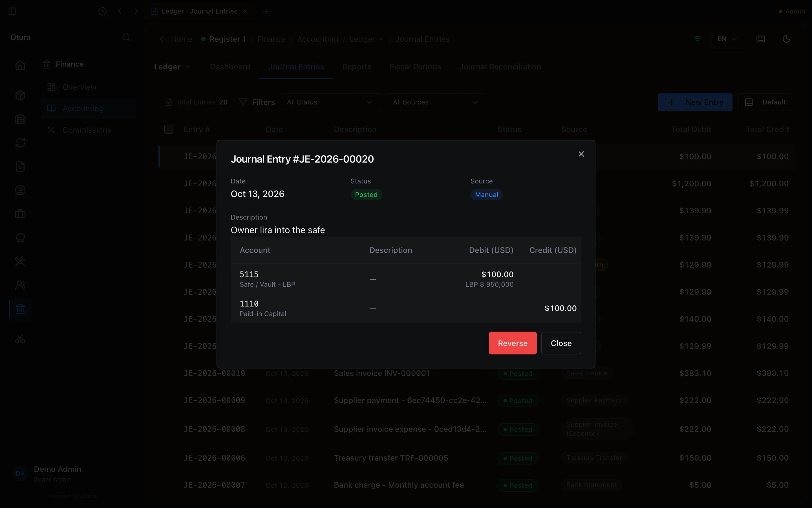Open the refresh arrows sidebar icon
Image resolution: width=812 pixels, height=508 pixels.
click(21, 143)
